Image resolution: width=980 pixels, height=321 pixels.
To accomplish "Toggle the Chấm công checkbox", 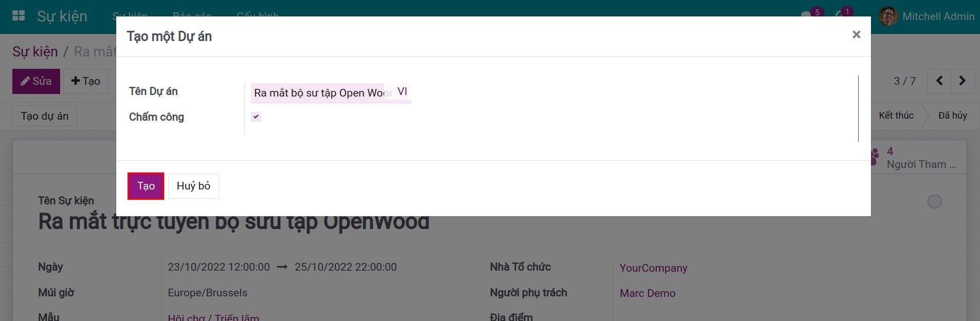I will click(x=256, y=117).
